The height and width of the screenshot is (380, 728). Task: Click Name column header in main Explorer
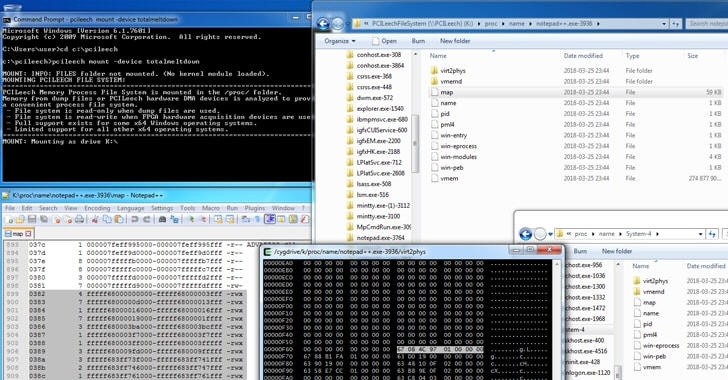tap(438, 56)
